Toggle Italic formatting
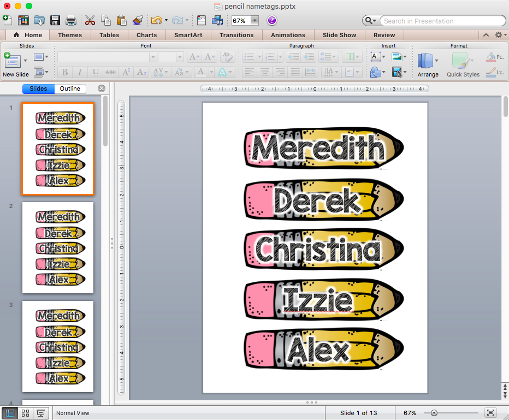This screenshot has width=509, height=420. (x=80, y=72)
